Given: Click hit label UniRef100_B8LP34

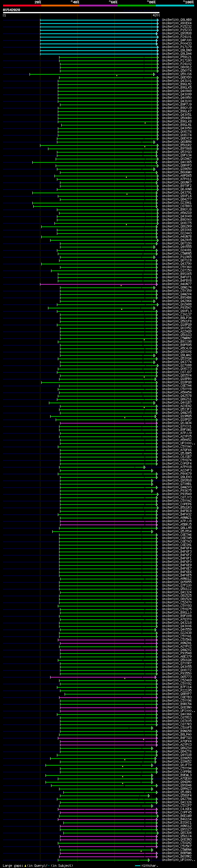Looking at the screenshot, I should coord(177,318).
